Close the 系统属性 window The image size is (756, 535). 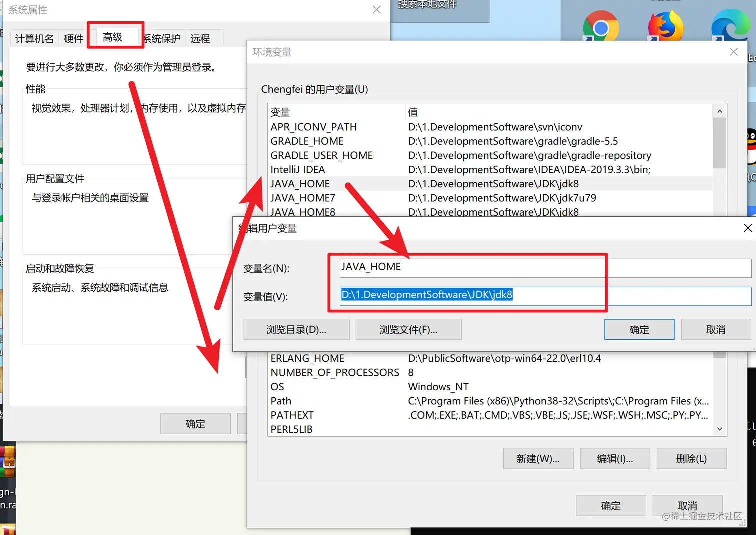coord(377,10)
